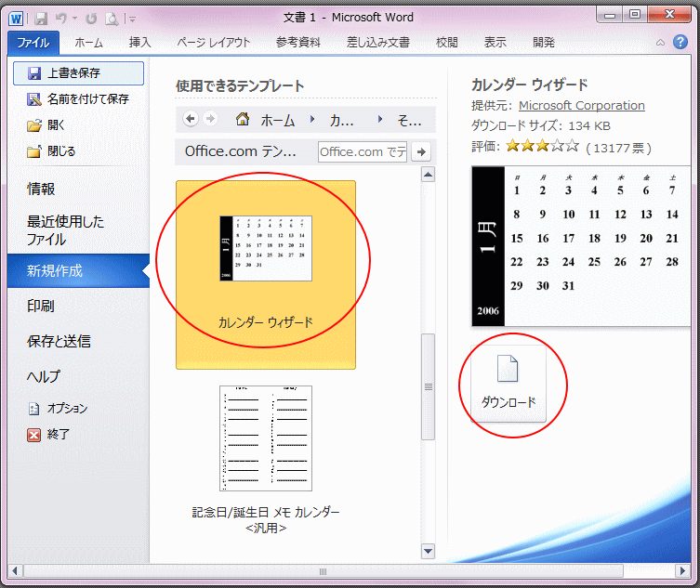Click the Office.com テン... section label
The height and width of the screenshot is (588, 700).
click(241, 151)
